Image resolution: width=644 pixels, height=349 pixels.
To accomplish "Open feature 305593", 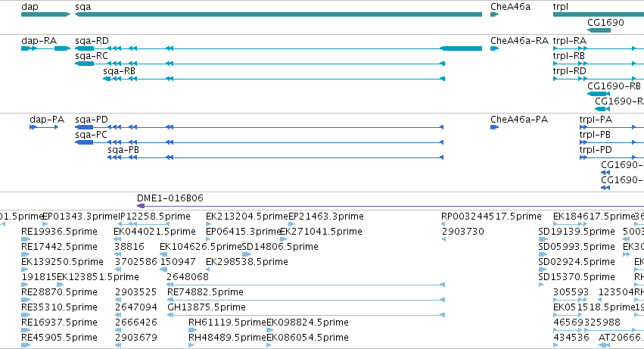I will pos(571,292).
